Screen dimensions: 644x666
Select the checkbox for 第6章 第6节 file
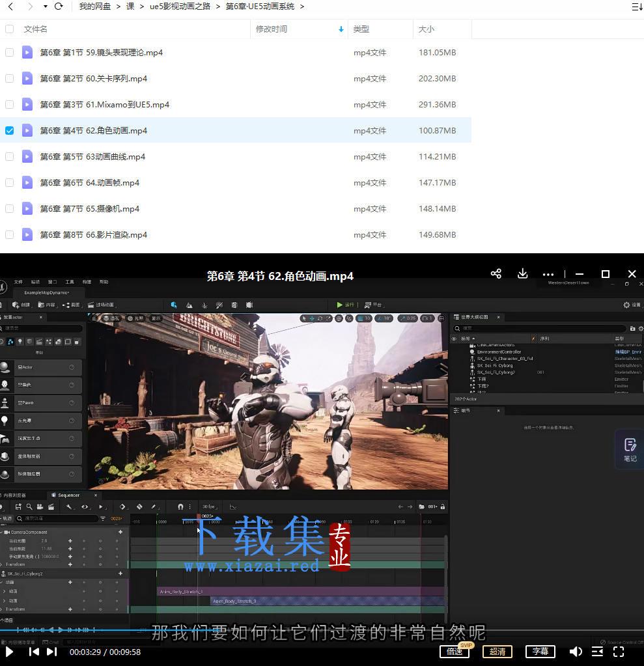(9, 183)
